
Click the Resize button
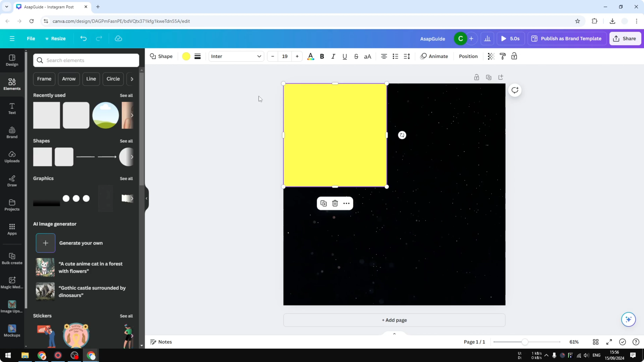(x=55, y=38)
